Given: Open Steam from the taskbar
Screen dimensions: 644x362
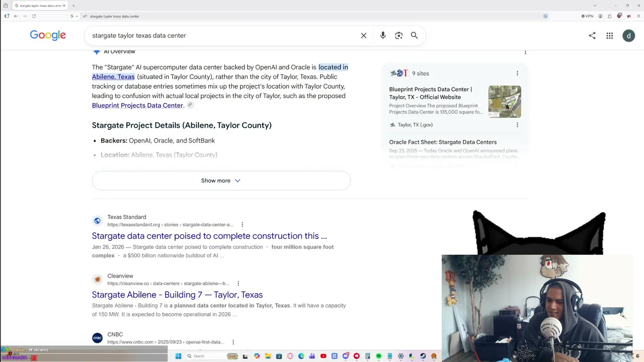Looking at the screenshot, I should 423,356.
